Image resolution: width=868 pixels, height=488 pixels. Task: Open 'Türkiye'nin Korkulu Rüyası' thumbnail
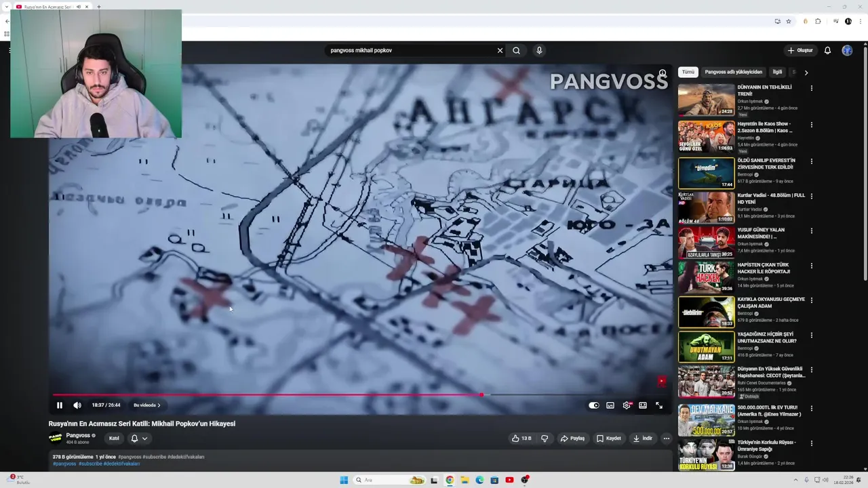point(706,455)
